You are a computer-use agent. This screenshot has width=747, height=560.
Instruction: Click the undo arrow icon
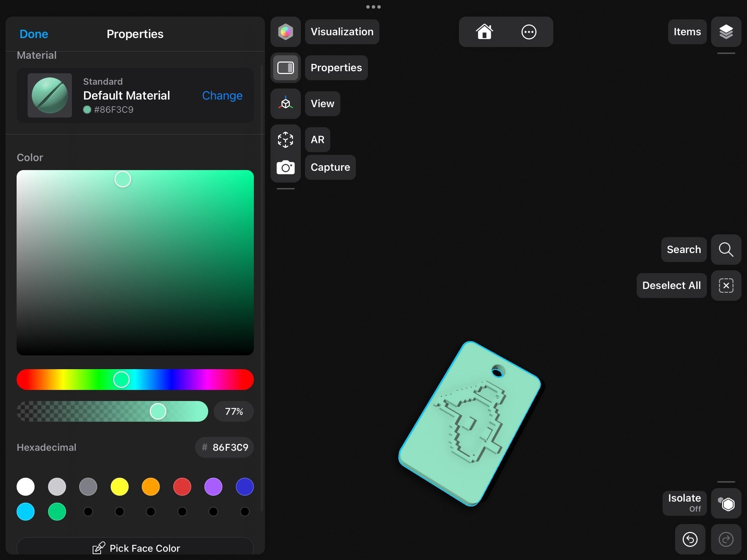pos(690,539)
